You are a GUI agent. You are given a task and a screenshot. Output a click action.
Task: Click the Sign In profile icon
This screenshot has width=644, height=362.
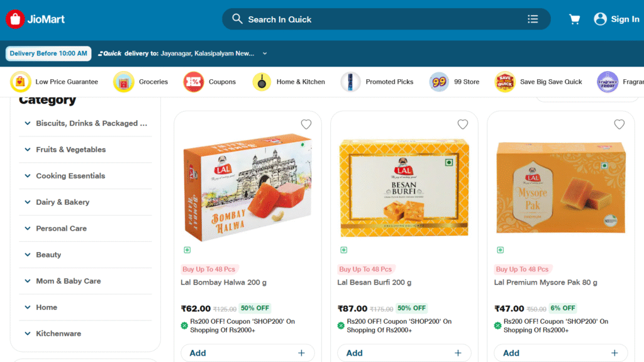pyautogui.click(x=600, y=19)
